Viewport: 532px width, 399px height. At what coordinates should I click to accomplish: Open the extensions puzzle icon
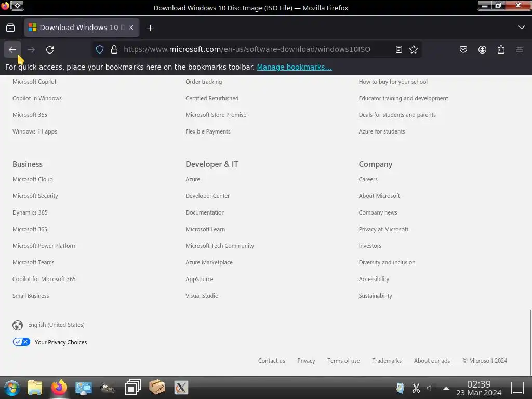tap(501, 49)
